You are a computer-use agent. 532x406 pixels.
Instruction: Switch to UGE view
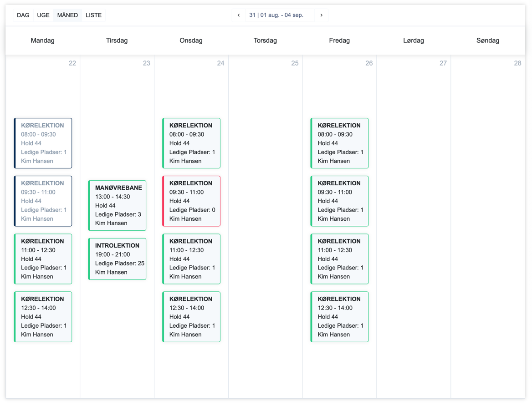[x=43, y=15]
